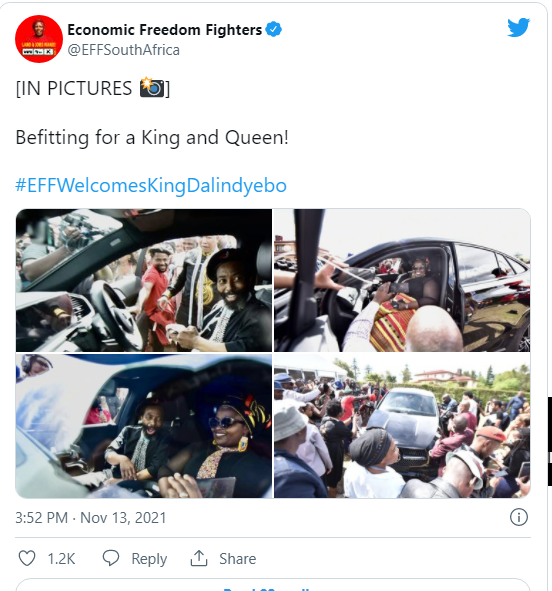The width and height of the screenshot is (552, 591).
Task: Open photo of man at steering wheel
Action: click(x=144, y=280)
